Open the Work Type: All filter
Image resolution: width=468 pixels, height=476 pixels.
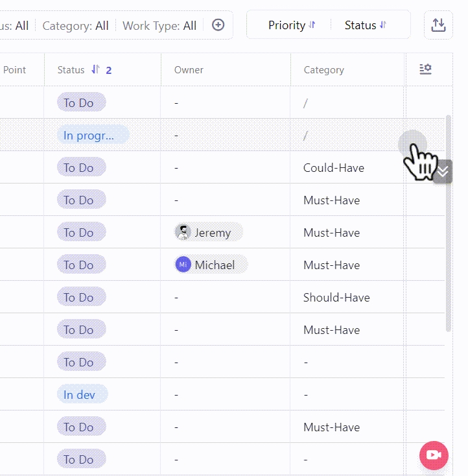pos(159,26)
